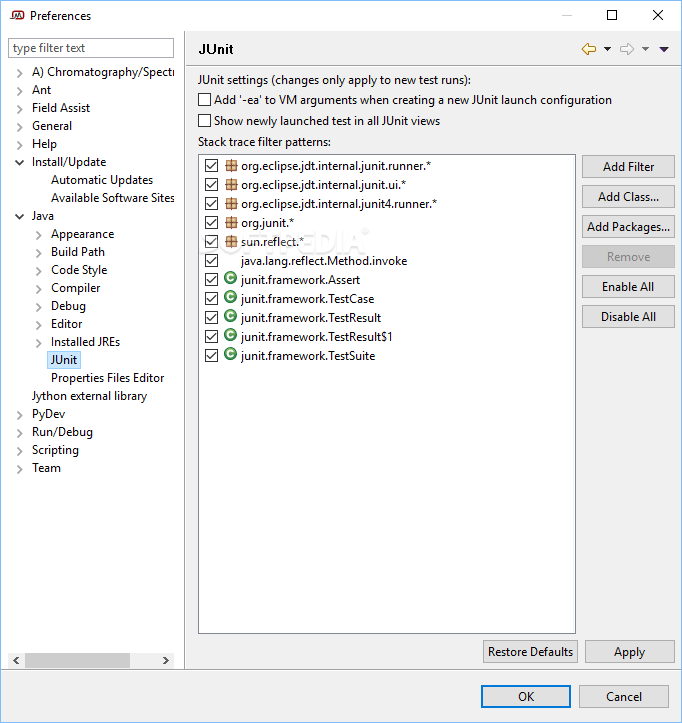The width and height of the screenshot is (682, 723).
Task: Expand the Scripting node
Action: tap(19, 451)
